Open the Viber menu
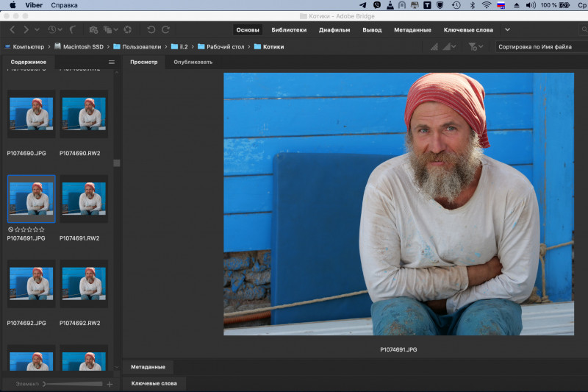 [34, 5]
